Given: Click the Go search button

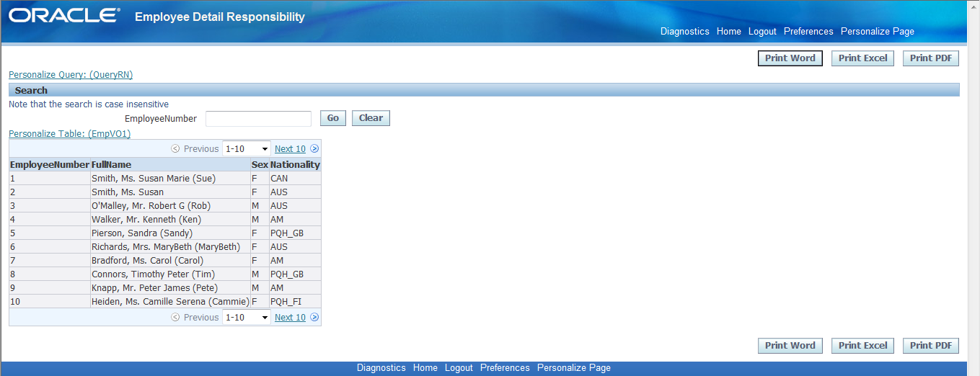Looking at the screenshot, I should point(333,118).
